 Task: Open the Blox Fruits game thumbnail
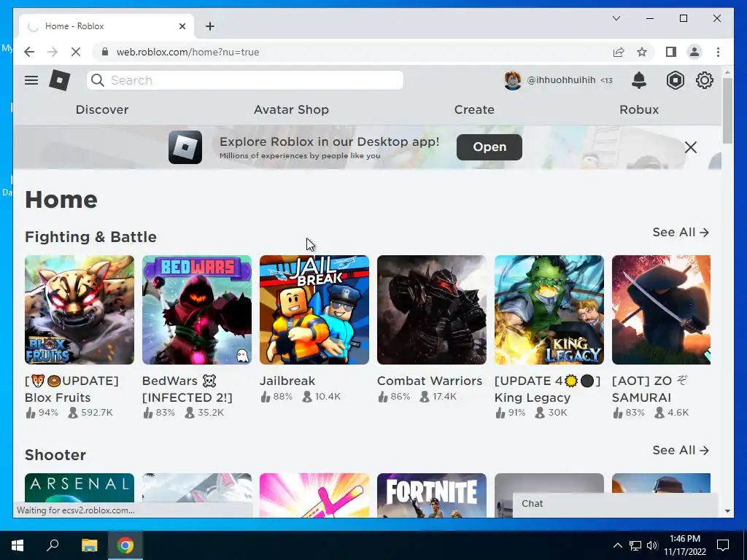(80, 310)
